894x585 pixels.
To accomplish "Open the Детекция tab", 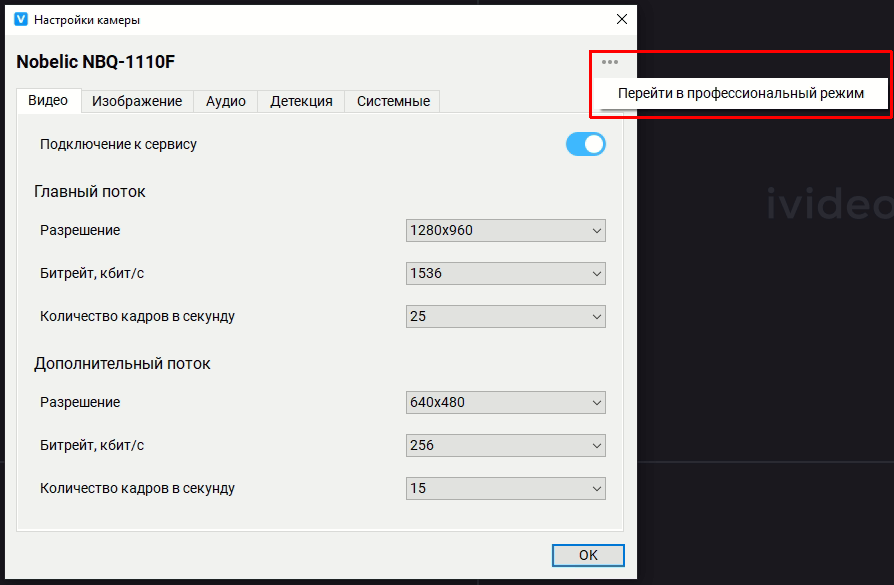I will click(301, 101).
